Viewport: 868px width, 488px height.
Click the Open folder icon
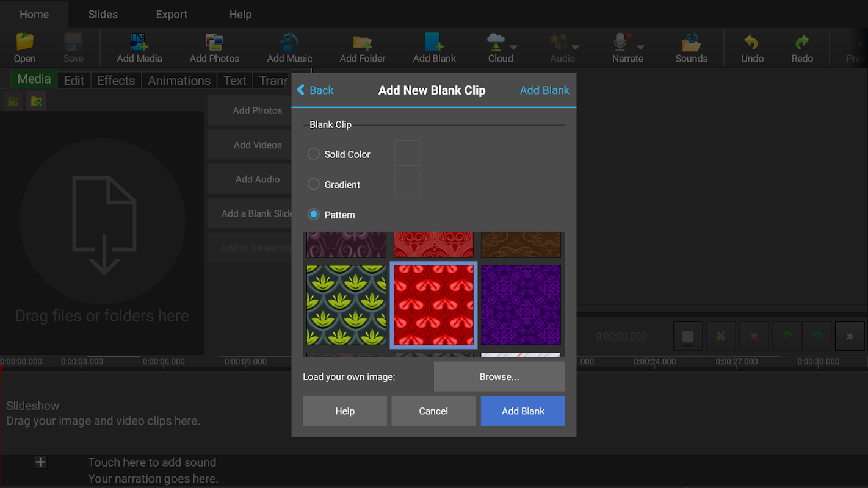click(25, 43)
